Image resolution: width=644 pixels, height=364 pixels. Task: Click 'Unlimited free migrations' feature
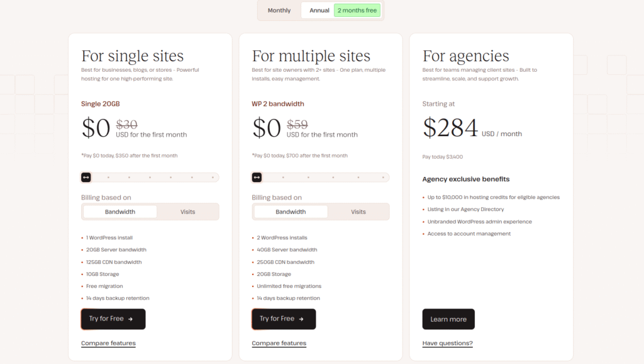click(x=289, y=286)
